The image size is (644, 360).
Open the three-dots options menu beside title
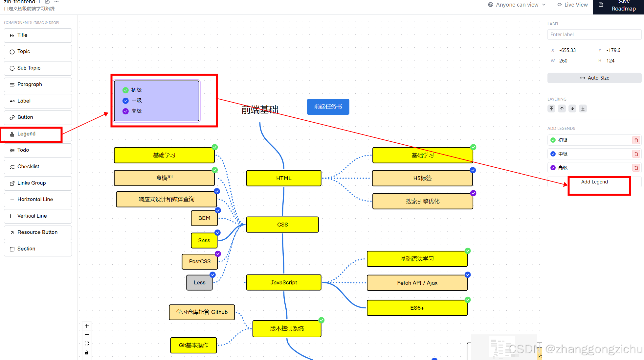[x=56, y=2]
